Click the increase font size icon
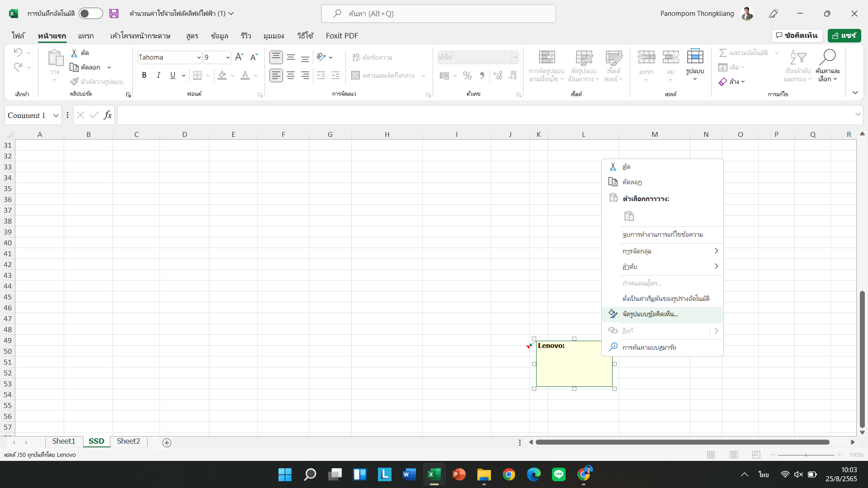 239,57
